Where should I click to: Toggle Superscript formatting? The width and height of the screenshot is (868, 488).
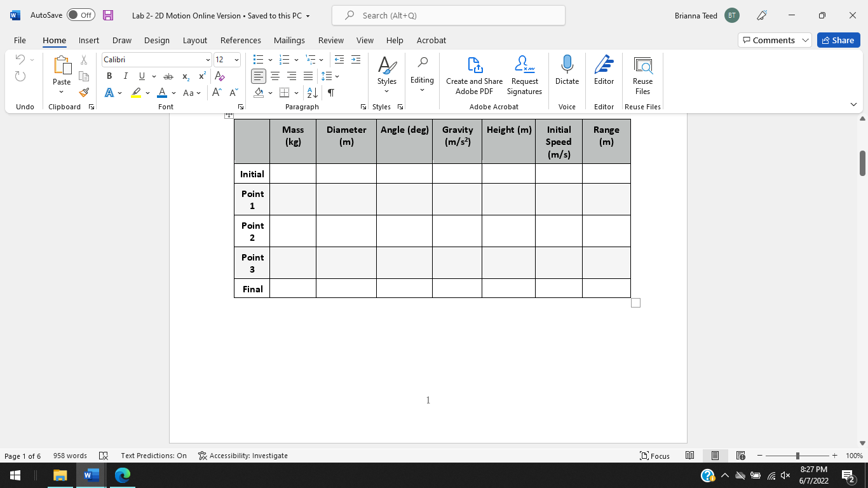pos(202,76)
